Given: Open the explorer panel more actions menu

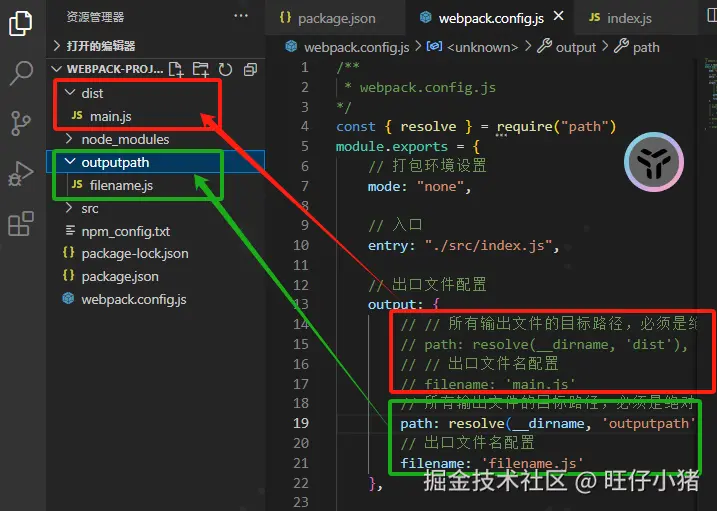Looking at the screenshot, I should (241, 16).
